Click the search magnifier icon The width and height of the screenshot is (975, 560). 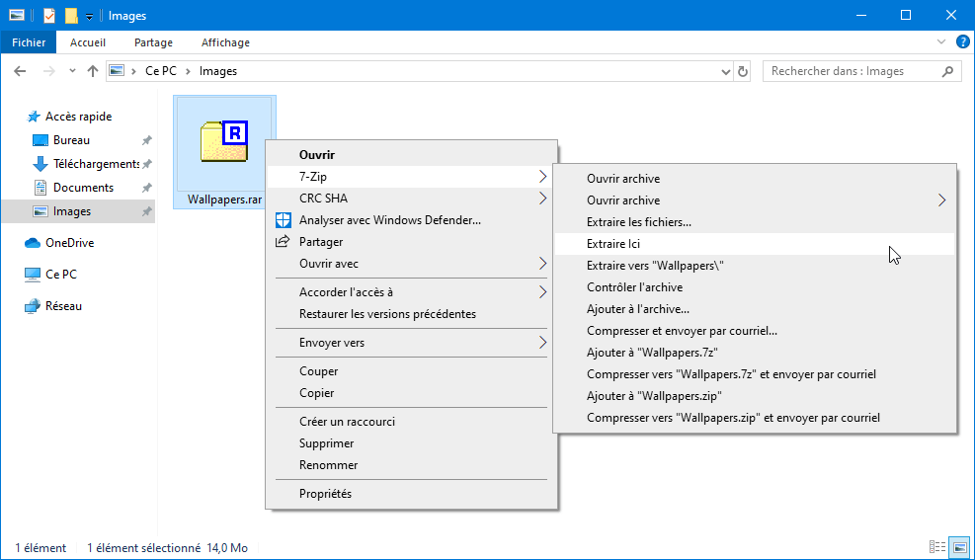coord(947,71)
